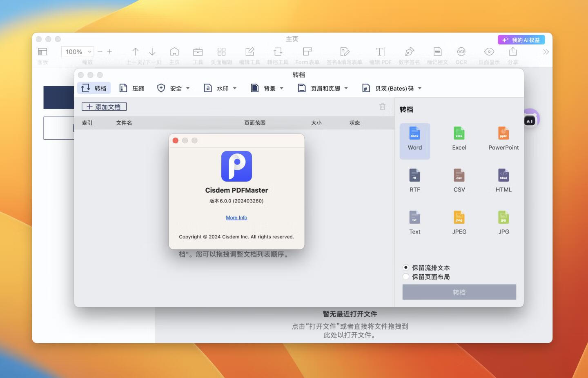588x378 pixels.
Task: Go to previous page with up arrow
Action: tap(136, 51)
